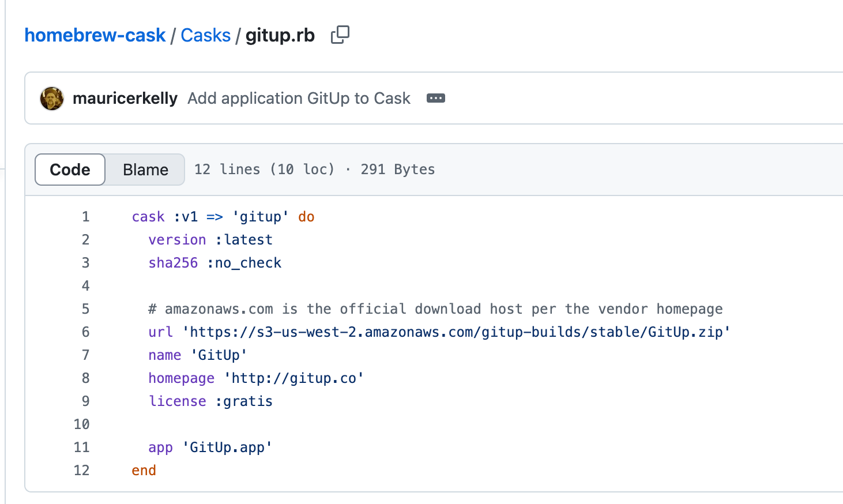Select line number 5
Viewport: 843px width, 504px height.
tap(85, 309)
